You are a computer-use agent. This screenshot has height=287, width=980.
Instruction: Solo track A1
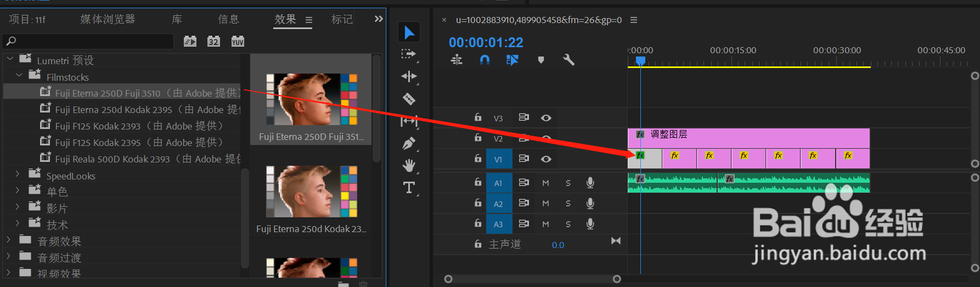coord(568,183)
